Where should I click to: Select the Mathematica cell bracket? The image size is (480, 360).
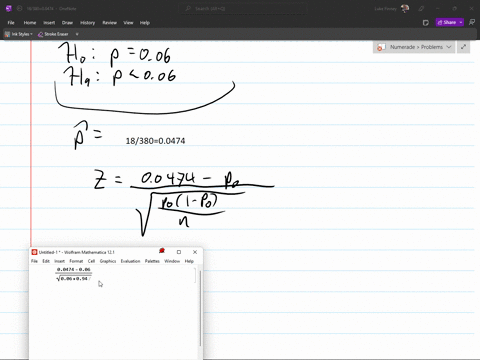point(196,275)
